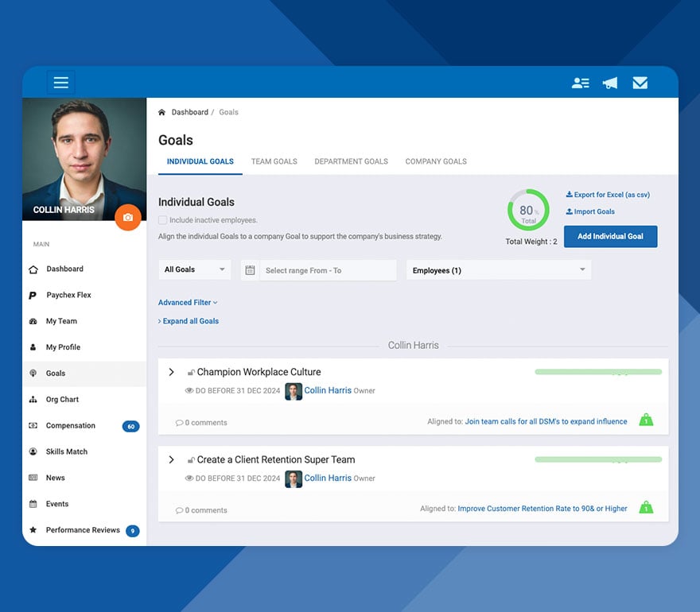The width and height of the screenshot is (700, 612).
Task: Click the 80% total progress donut
Action: (530, 208)
